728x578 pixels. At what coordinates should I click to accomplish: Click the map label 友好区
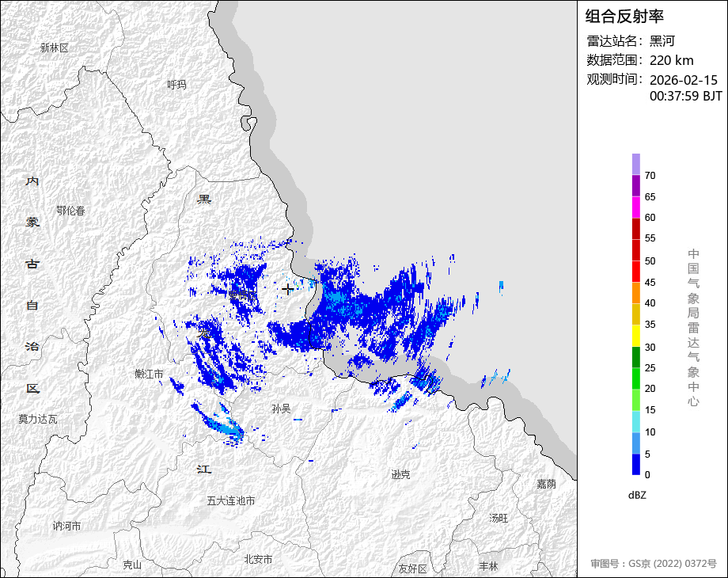pyautogui.click(x=412, y=568)
